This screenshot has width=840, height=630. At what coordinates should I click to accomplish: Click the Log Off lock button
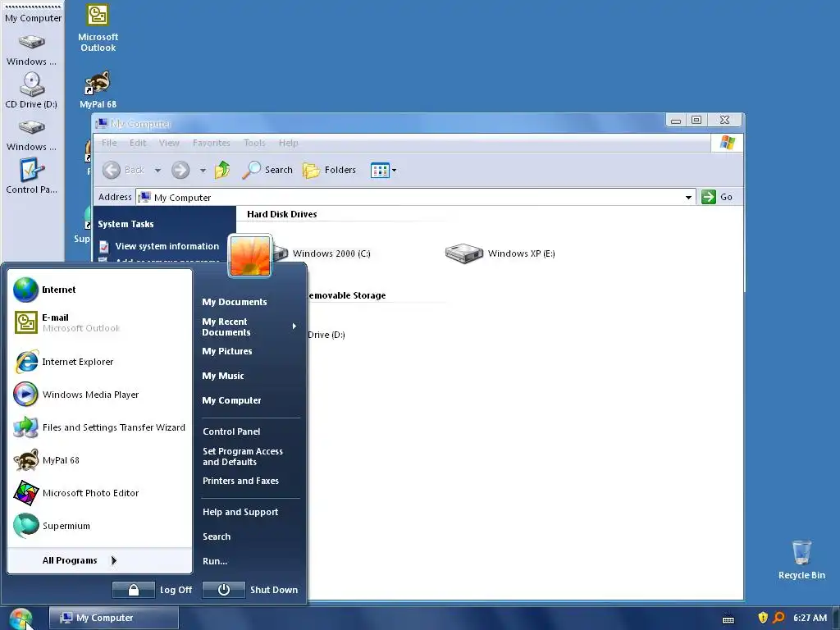(x=134, y=590)
